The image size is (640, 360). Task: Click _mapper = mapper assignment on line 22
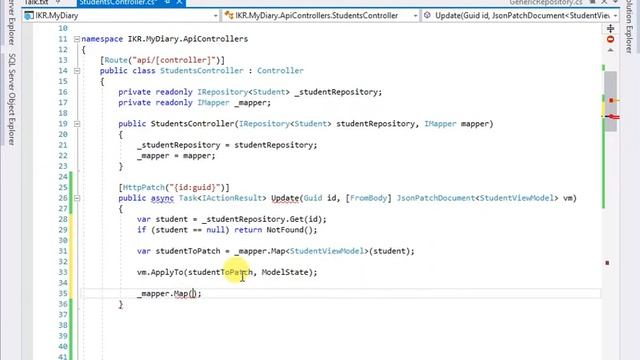[x=176, y=156]
